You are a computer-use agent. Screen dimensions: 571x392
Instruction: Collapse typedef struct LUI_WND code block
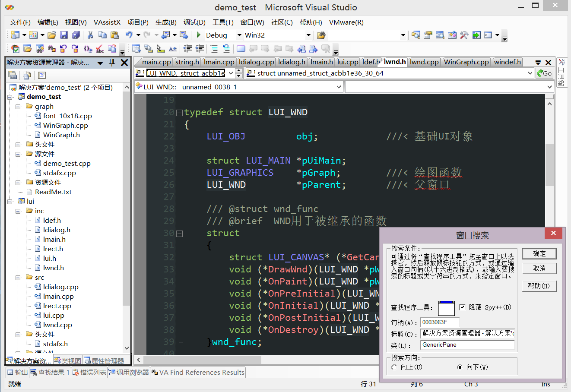click(179, 113)
